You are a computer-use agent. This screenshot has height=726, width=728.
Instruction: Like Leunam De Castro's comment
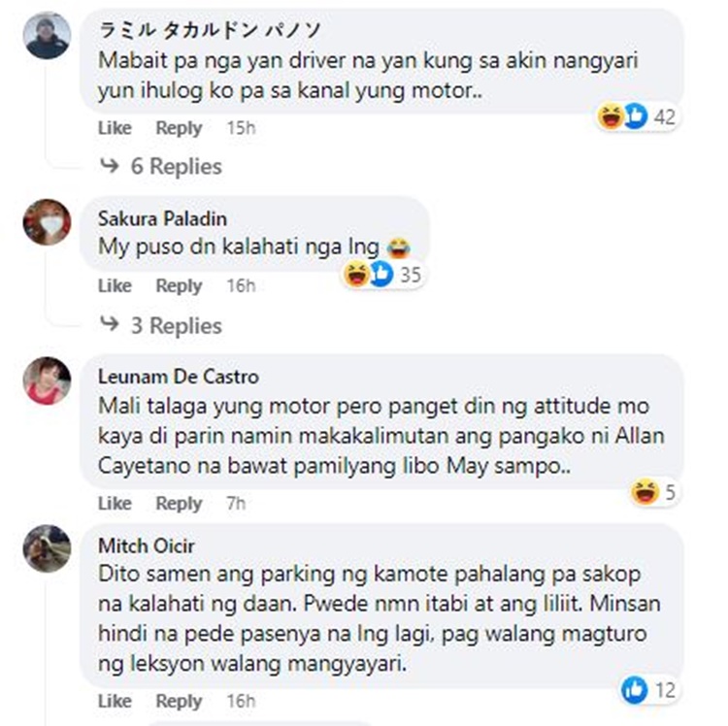[x=115, y=503]
